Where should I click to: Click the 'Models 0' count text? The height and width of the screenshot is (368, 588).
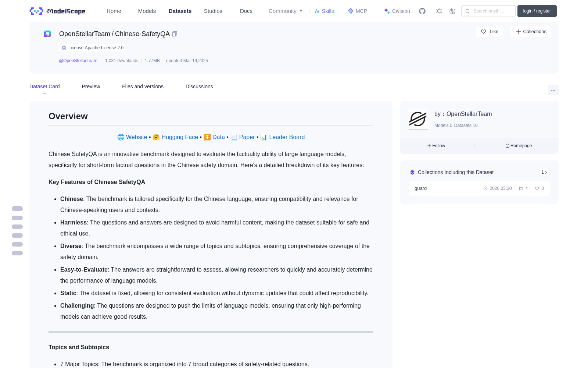(443, 125)
